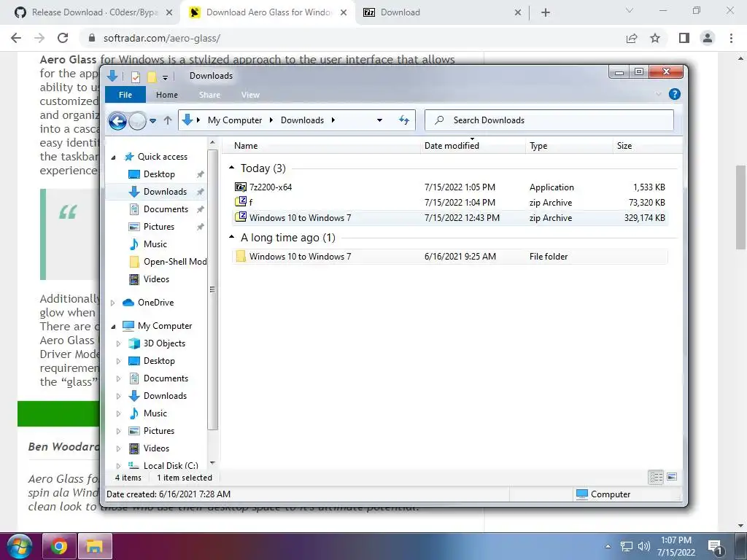
Task: Click My Computer in the address breadcrumb
Action: [x=234, y=120]
